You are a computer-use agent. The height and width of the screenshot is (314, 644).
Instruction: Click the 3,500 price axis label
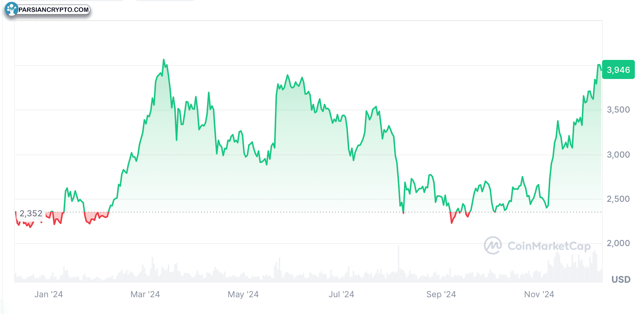tap(618, 110)
